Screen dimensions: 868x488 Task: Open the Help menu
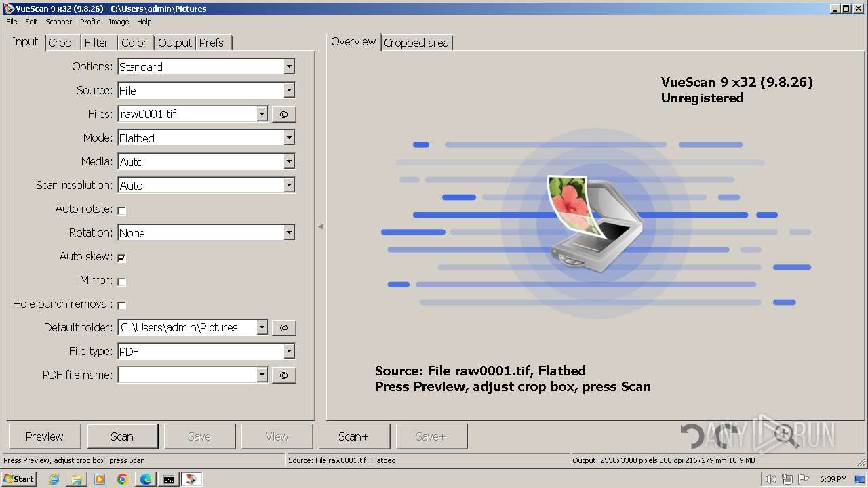click(144, 22)
